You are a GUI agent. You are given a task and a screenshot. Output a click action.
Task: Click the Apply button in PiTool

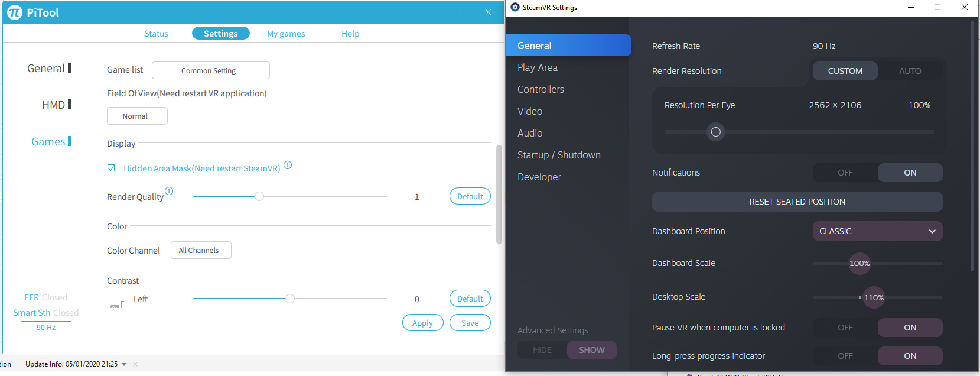(x=423, y=323)
